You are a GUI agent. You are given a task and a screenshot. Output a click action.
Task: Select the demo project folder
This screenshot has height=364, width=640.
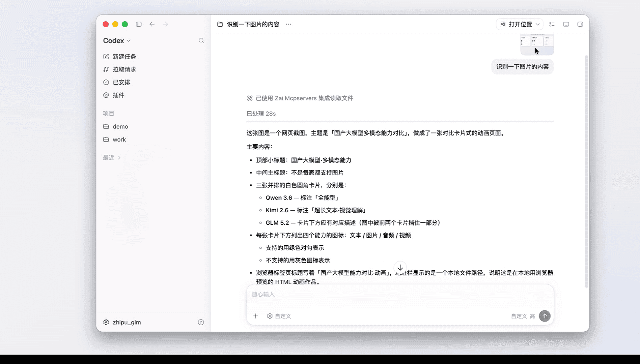click(116, 127)
